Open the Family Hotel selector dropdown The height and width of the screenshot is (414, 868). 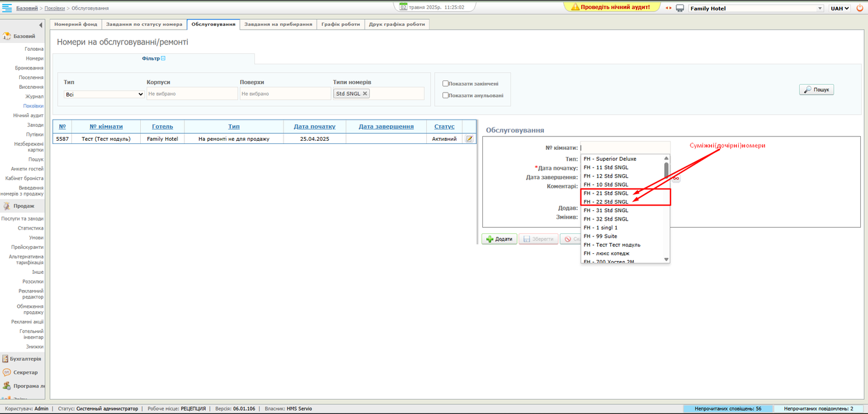click(756, 8)
